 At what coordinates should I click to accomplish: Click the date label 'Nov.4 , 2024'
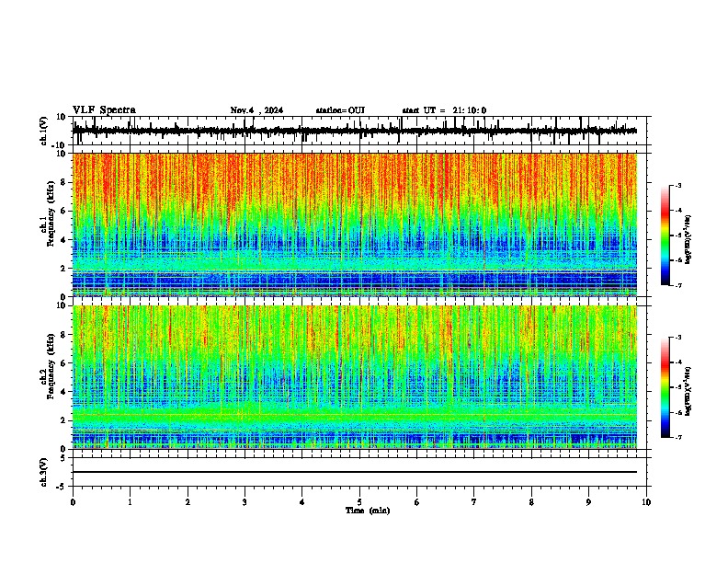(x=256, y=110)
